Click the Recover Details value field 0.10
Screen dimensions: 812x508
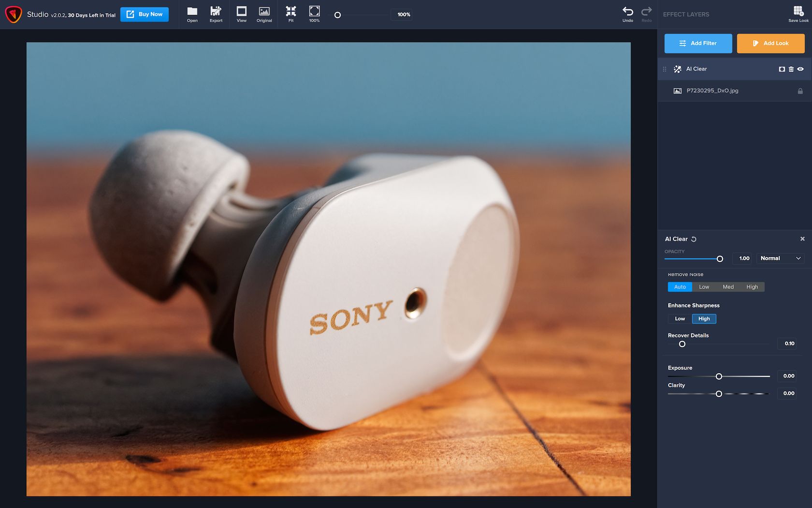[x=787, y=344]
